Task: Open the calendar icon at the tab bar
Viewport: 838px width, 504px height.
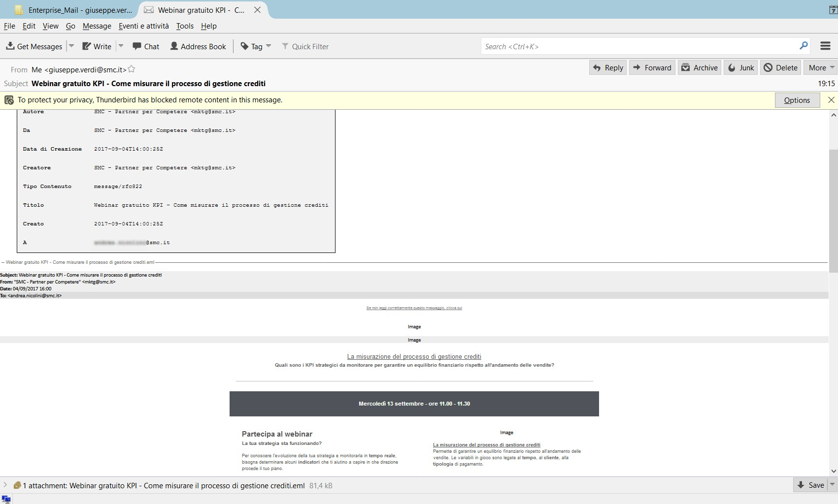Action: 833,10
